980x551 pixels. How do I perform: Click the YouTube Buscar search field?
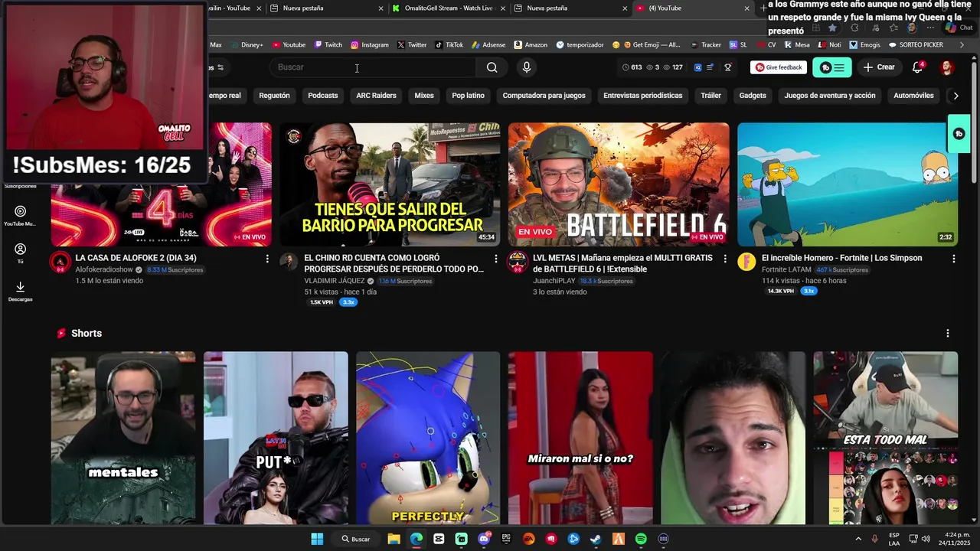374,67
